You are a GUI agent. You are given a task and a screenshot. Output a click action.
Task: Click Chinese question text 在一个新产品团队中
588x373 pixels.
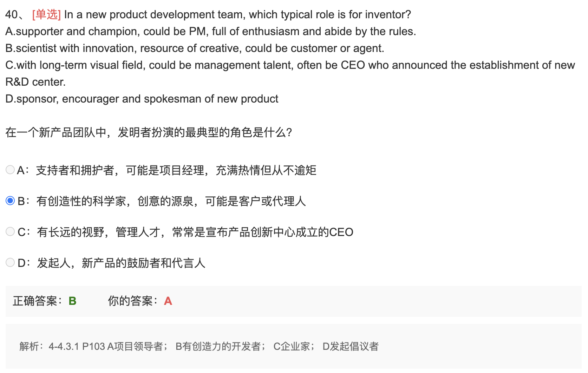pos(149,133)
